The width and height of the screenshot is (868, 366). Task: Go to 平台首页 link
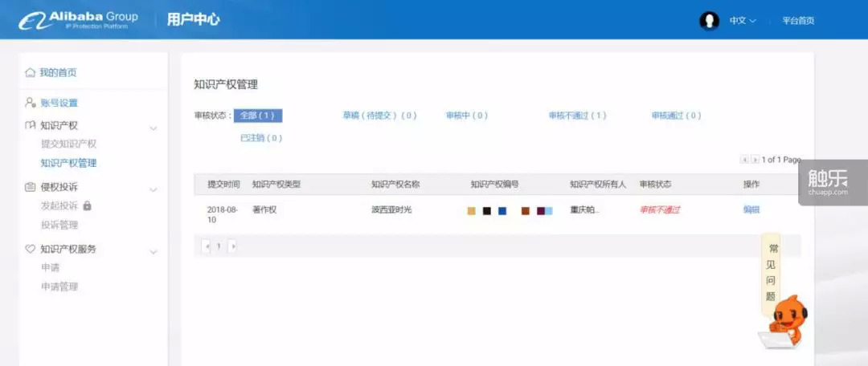coord(798,21)
